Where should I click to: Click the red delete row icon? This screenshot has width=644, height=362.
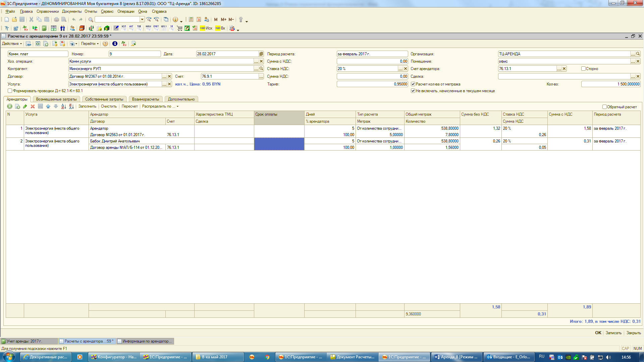[33, 107]
